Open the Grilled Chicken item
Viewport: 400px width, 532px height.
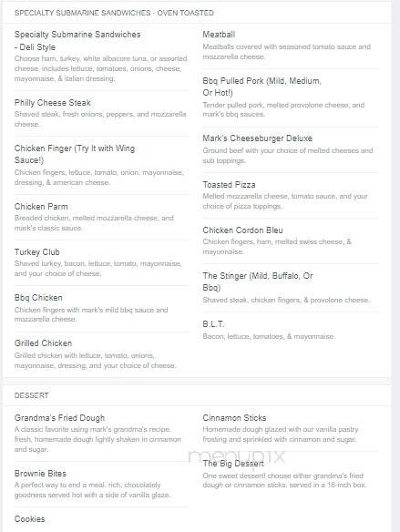(x=43, y=343)
